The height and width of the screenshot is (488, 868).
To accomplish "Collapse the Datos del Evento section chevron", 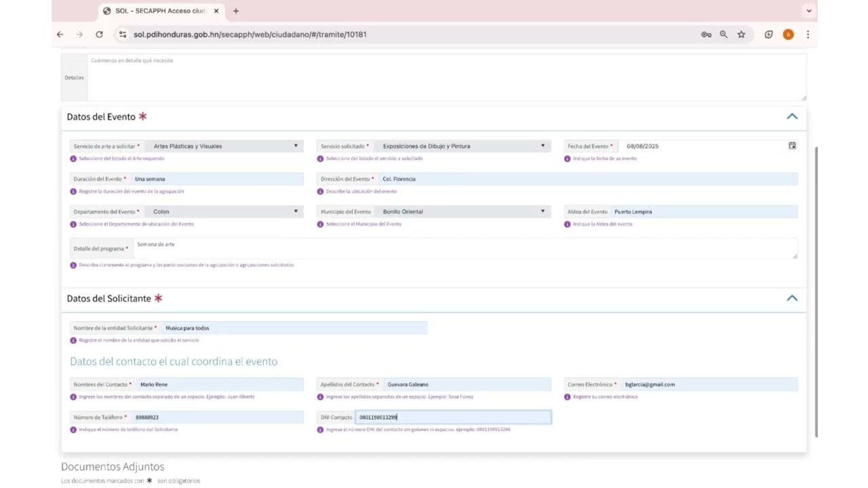I will [792, 117].
